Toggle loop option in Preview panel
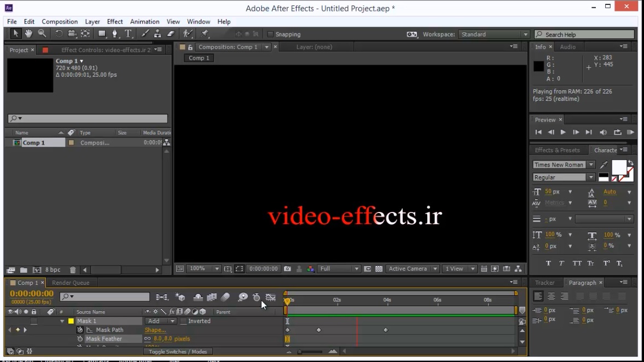 tap(617, 133)
